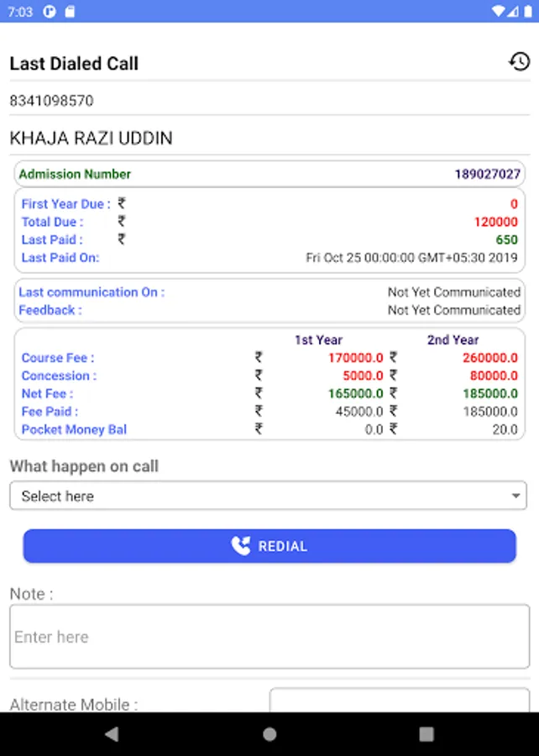539x756 pixels.
Task: Select the 2nd Year column header
Action: [x=453, y=340]
